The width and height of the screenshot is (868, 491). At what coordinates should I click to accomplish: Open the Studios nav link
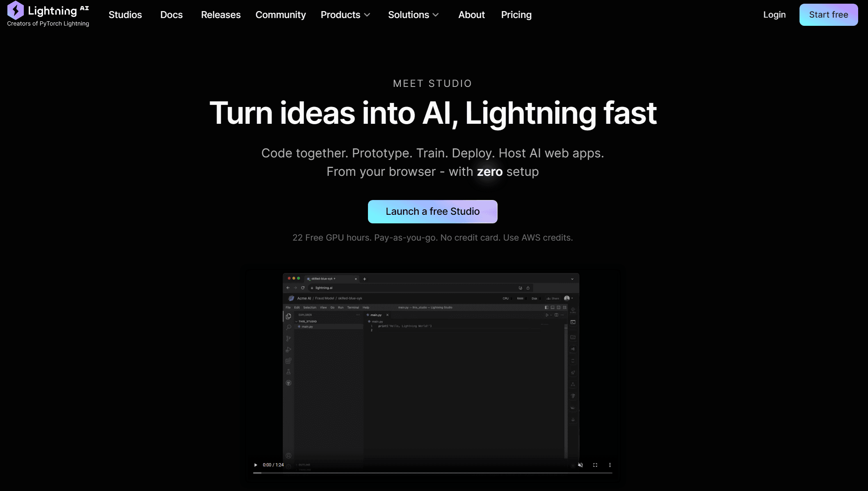125,15
